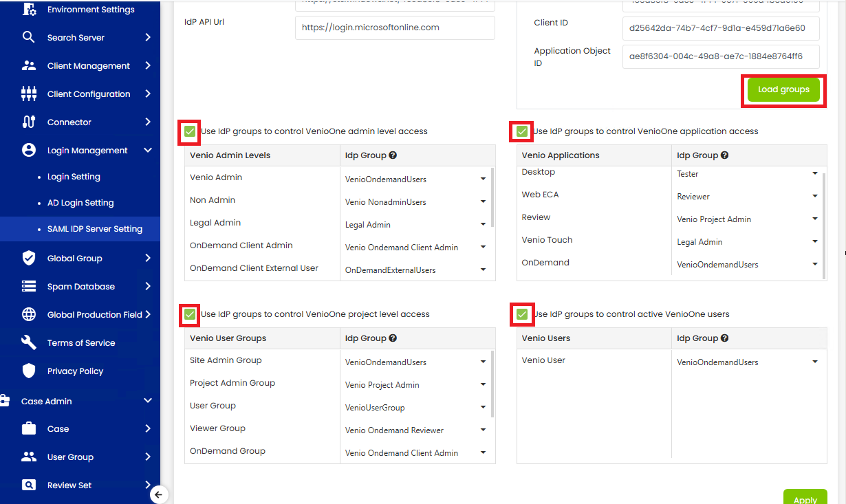Click help icon beside User Groups Idp Group
The height and width of the screenshot is (504, 846).
[393, 338]
